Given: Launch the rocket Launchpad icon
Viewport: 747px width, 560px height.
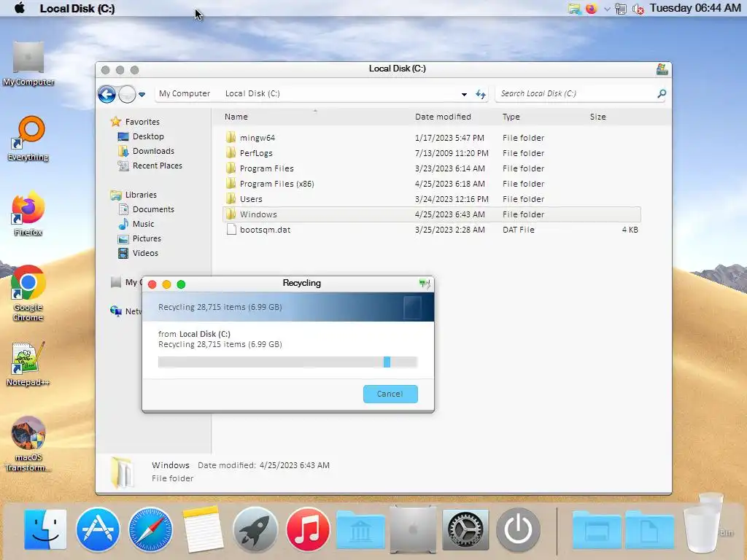Looking at the screenshot, I should [255, 529].
